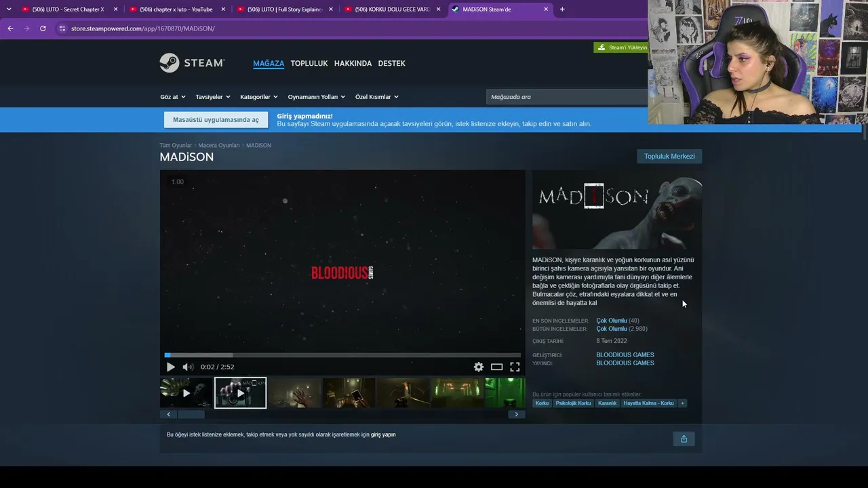This screenshot has height=488, width=868.
Task: Open the Kategoriler dropdown
Action: coord(259,97)
